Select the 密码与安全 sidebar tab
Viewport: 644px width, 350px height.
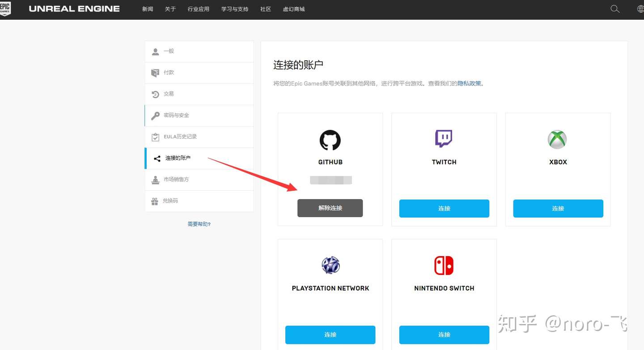(199, 116)
